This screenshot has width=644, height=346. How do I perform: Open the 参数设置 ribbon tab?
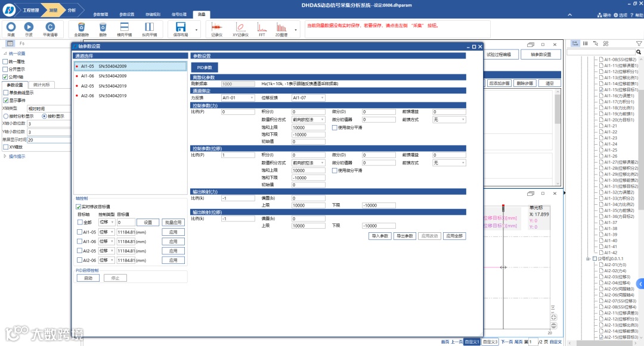point(127,14)
